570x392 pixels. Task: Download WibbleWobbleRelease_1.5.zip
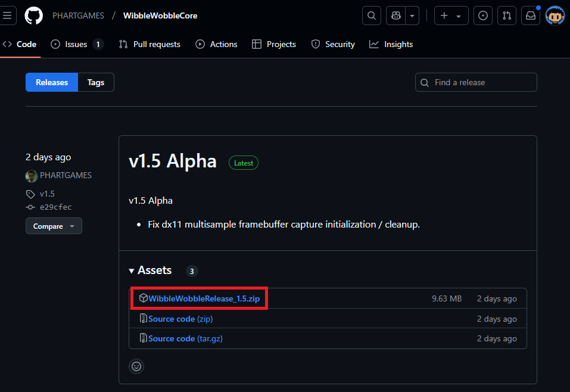tap(204, 298)
